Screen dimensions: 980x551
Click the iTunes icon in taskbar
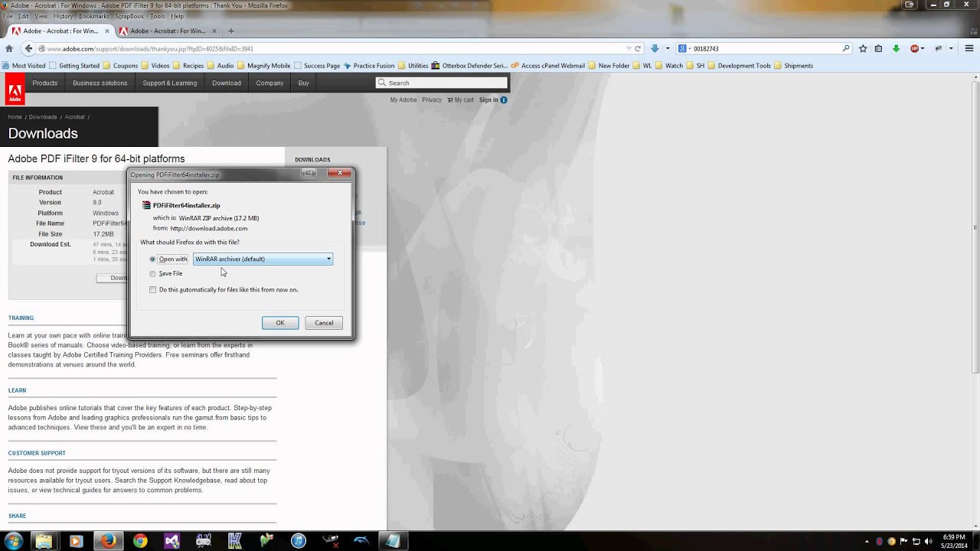(x=299, y=541)
